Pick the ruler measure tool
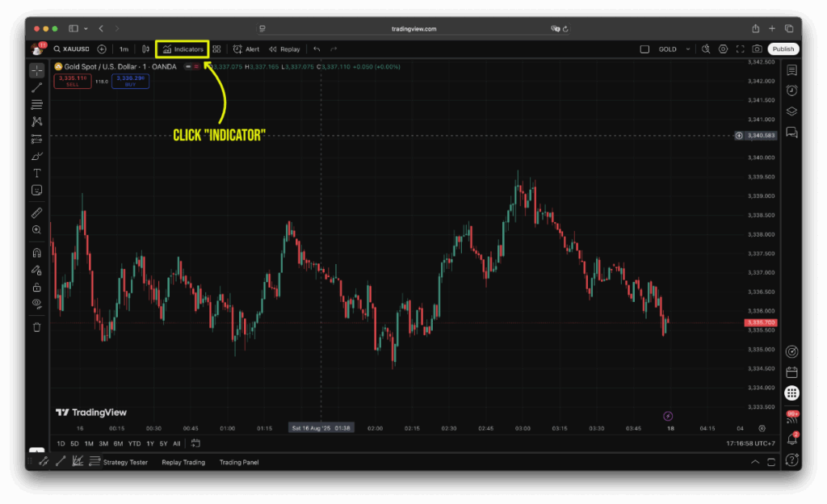This screenshot has width=827, height=504. coord(36,213)
